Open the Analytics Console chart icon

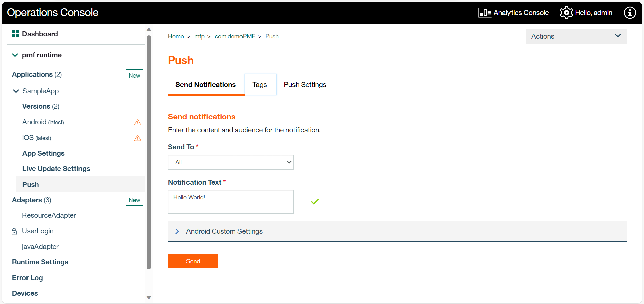point(485,13)
